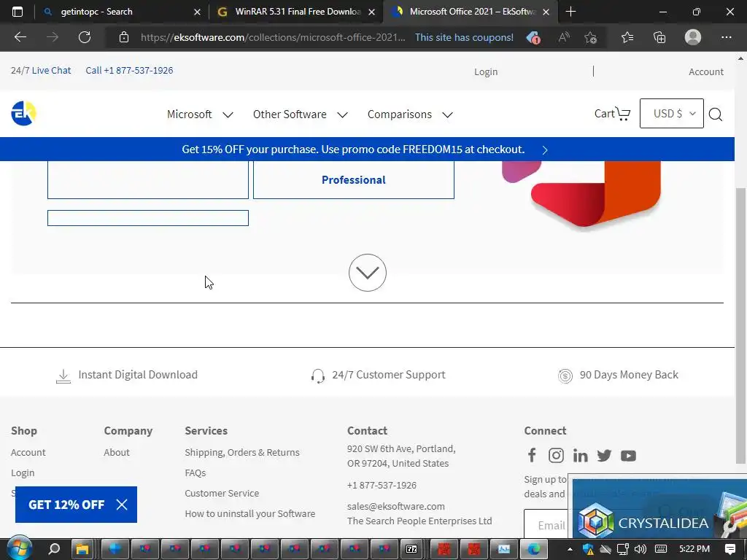Click circular scroll-down arrow button
The width and height of the screenshot is (747, 560).
point(368,273)
